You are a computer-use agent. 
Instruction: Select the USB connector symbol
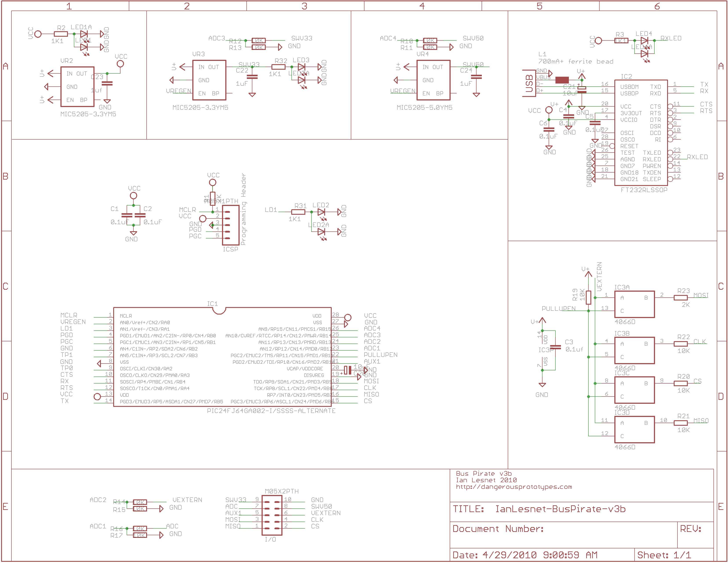pos(529,83)
